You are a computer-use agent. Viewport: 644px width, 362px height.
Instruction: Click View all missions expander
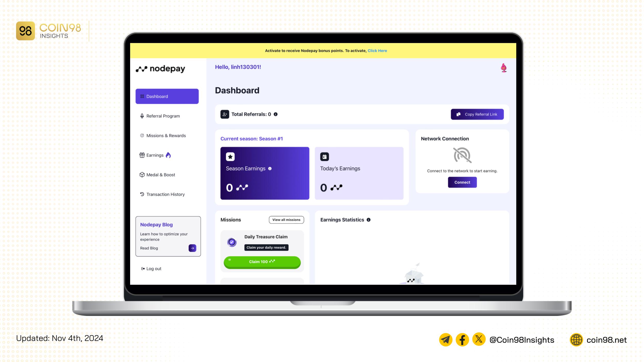tap(286, 220)
